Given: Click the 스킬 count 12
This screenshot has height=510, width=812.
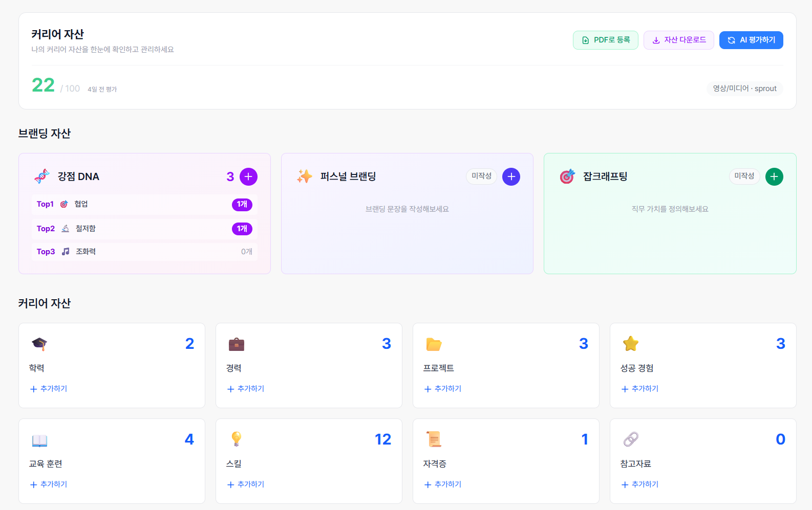Looking at the screenshot, I should coord(383,439).
